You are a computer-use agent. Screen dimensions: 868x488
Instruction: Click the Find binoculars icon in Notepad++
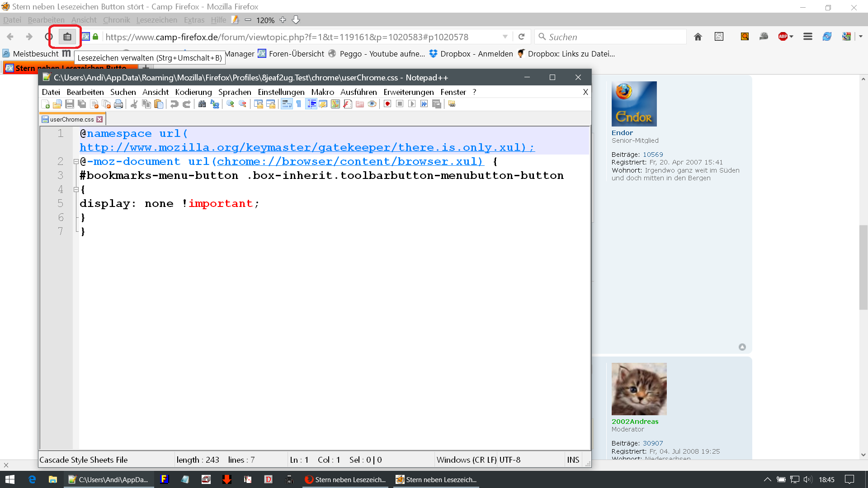coord(202,104)
